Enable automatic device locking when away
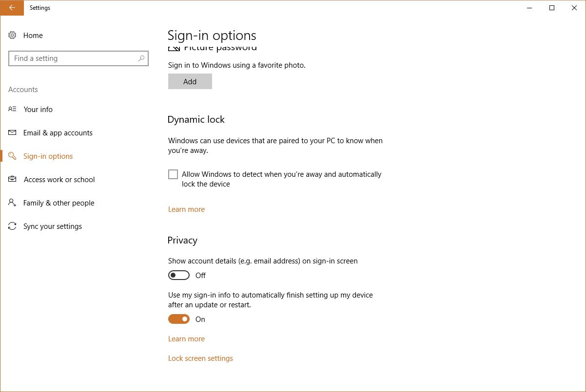 [x=173, y=174]
